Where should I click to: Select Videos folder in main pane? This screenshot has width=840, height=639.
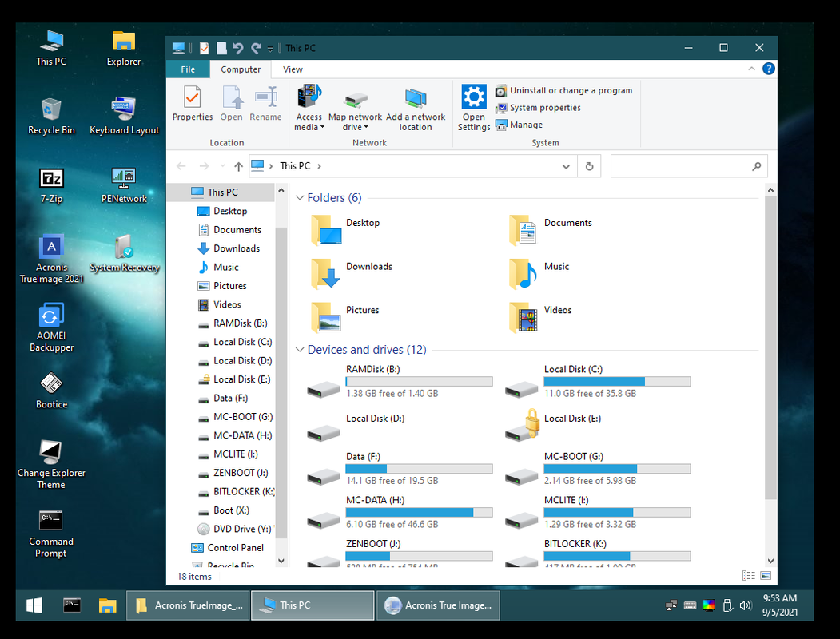[x=540, y=316]
